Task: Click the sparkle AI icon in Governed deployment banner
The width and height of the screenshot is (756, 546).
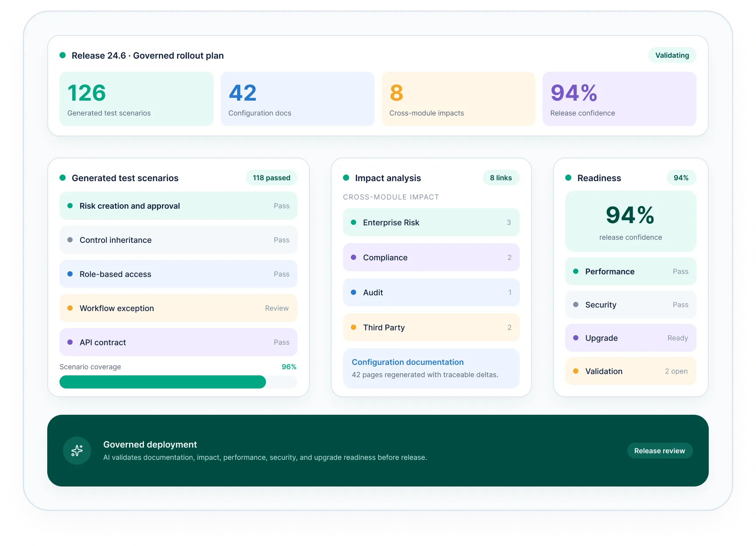Action: 77,451
